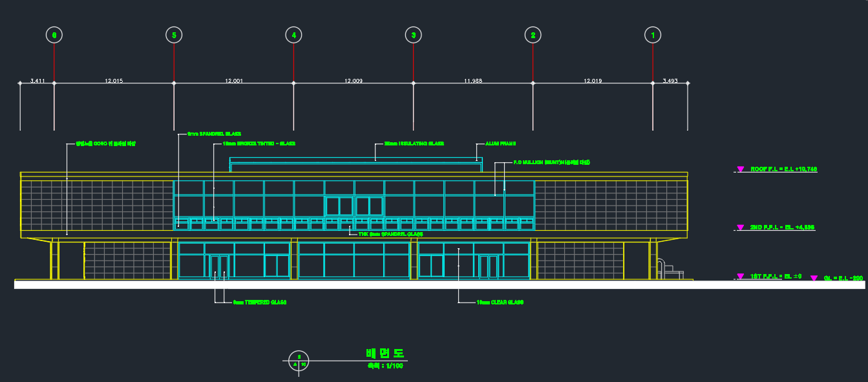Select the F.D MULLION note
The image size is (868, 382).
coord(552,162)
